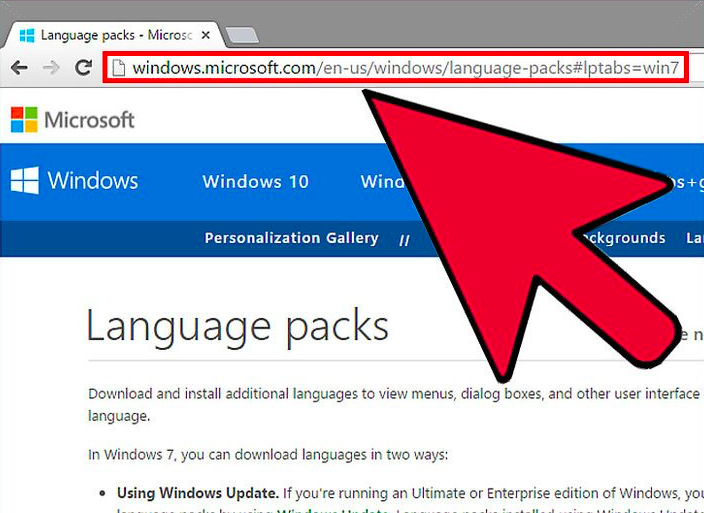The image size is (704, 513).
Task: Click the white Windows logo in blue banner
Action: click(25, 180)
